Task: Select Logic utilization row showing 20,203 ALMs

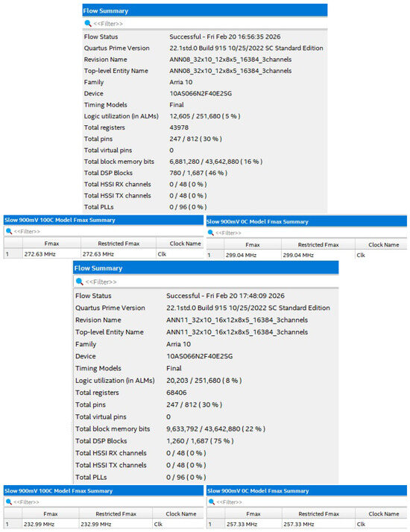Action: tap(206, 380)
